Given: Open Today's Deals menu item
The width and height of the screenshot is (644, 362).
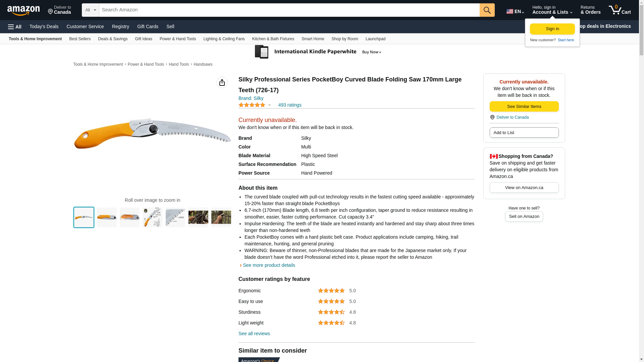Looking at the screenshot, I should (x=44, y=26).
